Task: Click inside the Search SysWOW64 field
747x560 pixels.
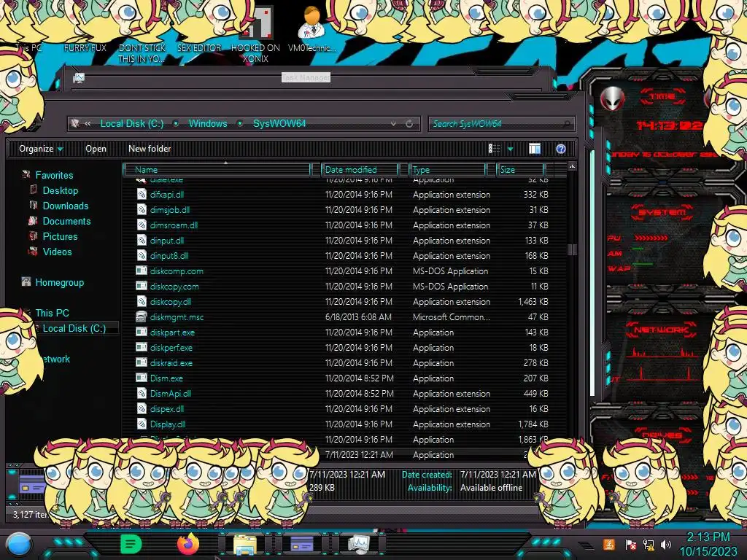Action: [x=501, y=124]
